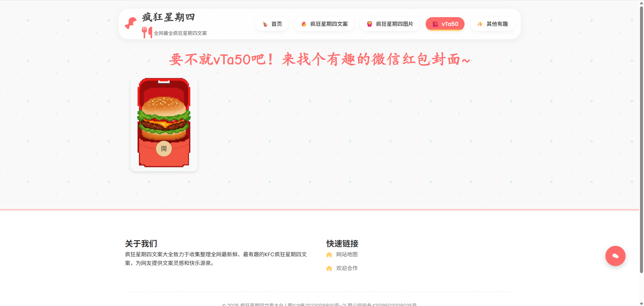Image resolution: width=644 pixels, height=306 pixels.
Task: Click the house icon next to 网站地图
Action: [x=329, y=255]
